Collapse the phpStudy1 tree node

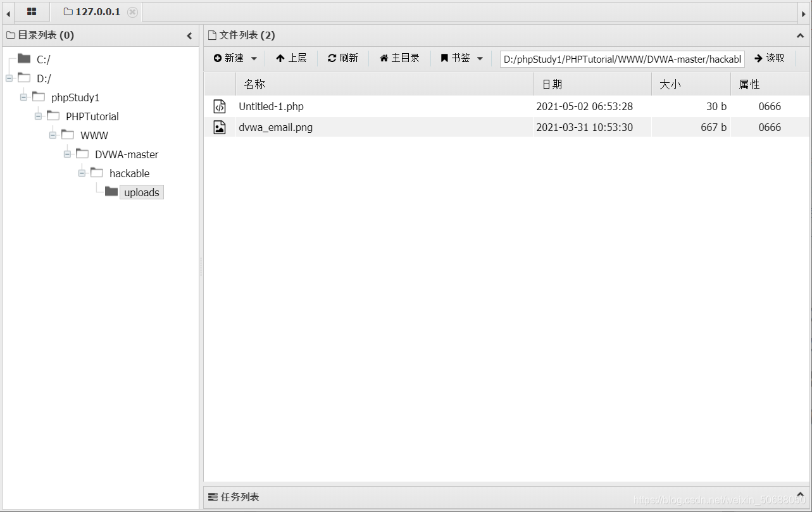23,97
